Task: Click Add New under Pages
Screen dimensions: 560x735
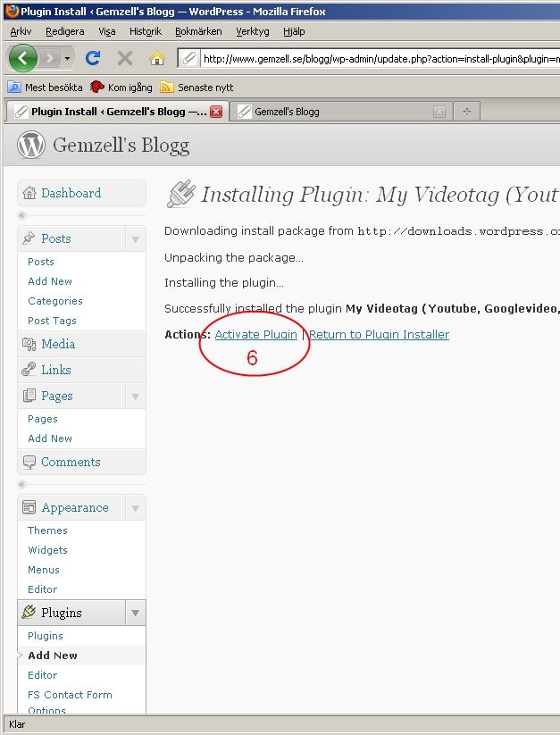Action: [50, 438]
